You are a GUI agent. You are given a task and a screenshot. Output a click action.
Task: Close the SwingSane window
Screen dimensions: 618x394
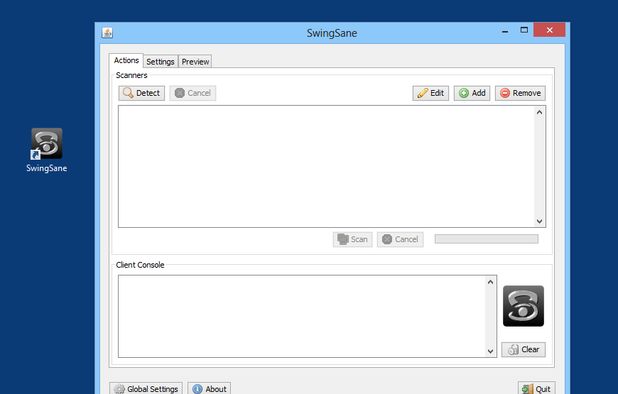pyautogui.click(x=549, y=30)
